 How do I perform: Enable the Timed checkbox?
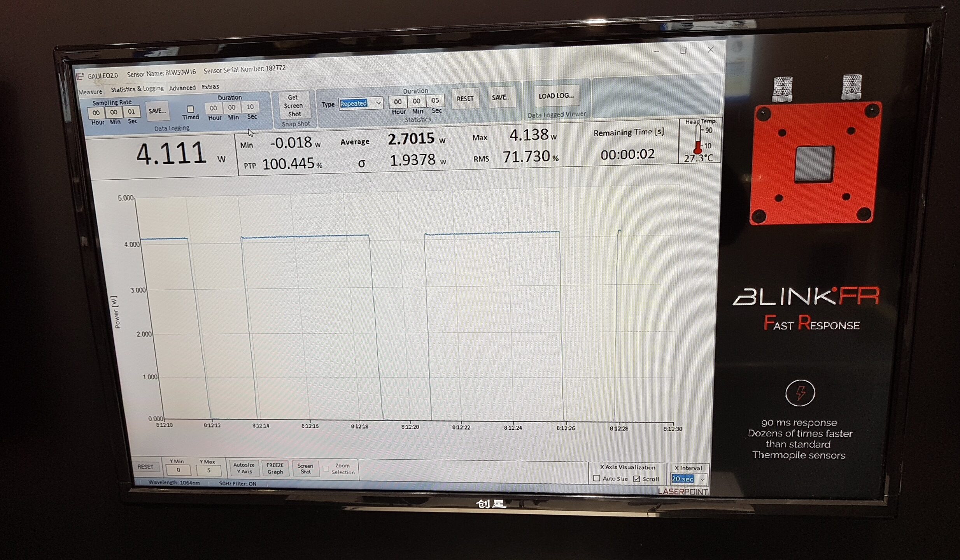coord(191,109)
